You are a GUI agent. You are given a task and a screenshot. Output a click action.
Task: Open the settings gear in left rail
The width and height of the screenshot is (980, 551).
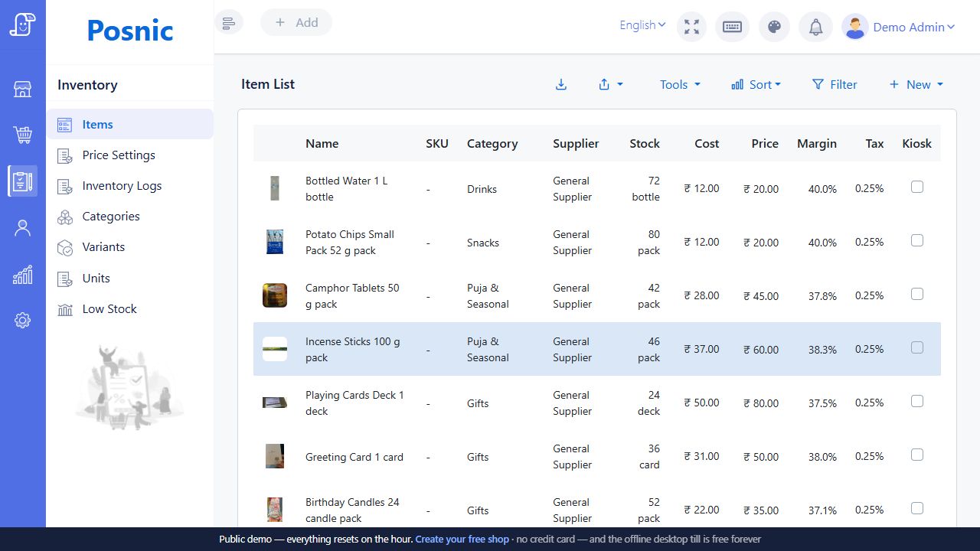(23, 321)
